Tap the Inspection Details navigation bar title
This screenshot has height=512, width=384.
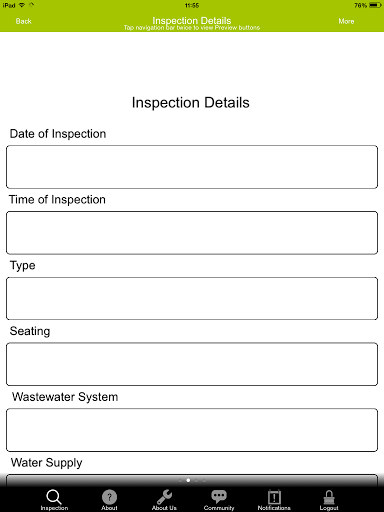point(192,20)
